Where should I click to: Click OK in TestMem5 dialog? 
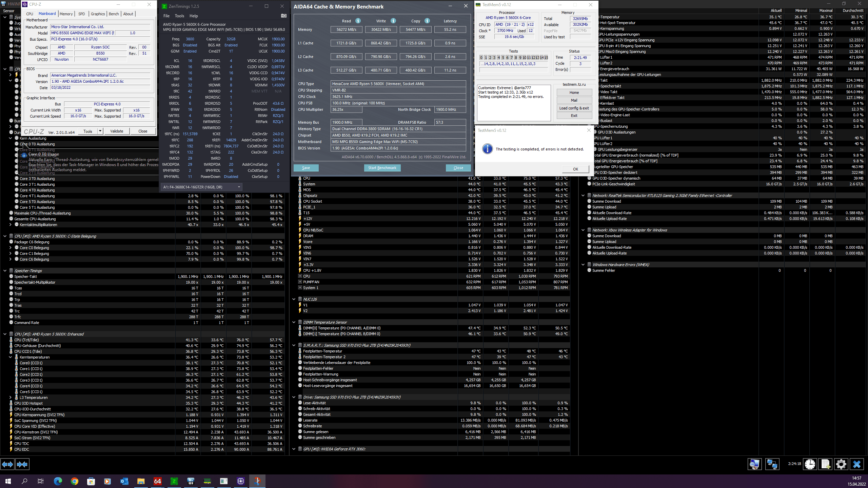click(575, 169)
